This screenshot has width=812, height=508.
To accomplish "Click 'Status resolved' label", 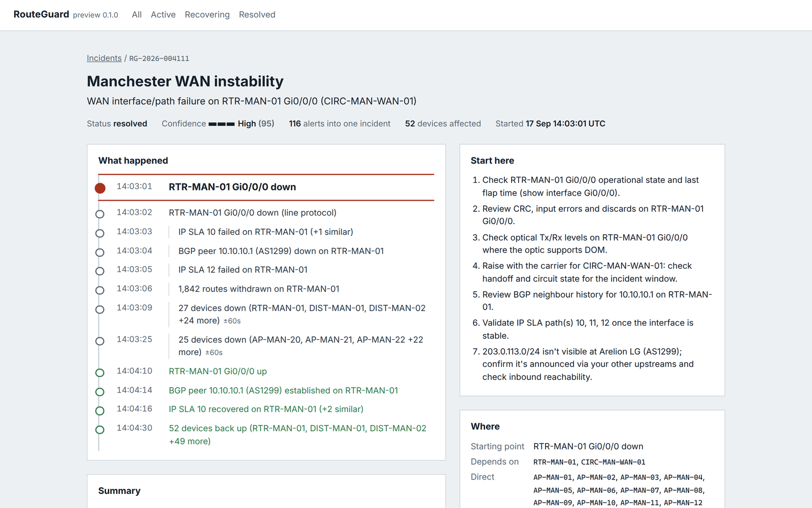I will coord(117,123).
